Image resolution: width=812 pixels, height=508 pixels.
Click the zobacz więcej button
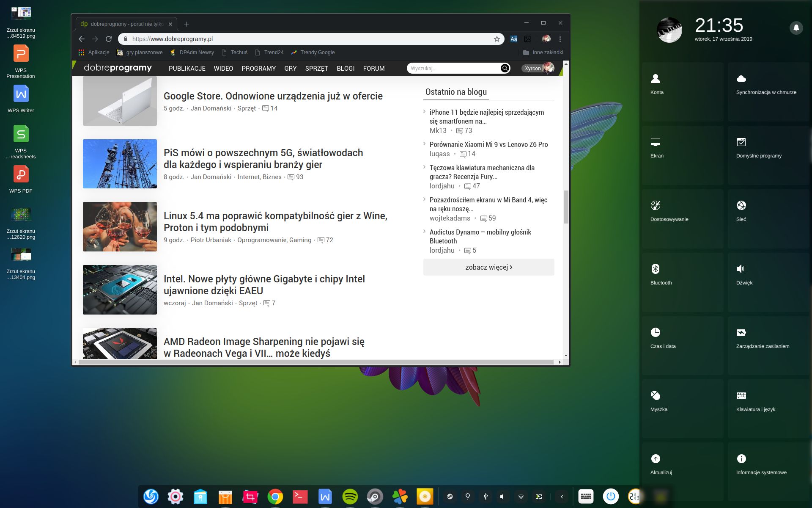pyautogui.click(x=488, y=267)
